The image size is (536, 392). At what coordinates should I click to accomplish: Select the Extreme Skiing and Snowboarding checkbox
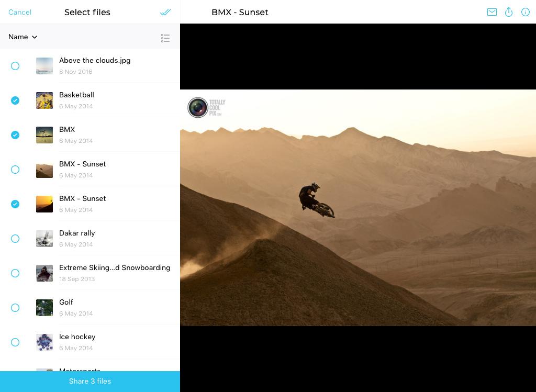point(15,273)
